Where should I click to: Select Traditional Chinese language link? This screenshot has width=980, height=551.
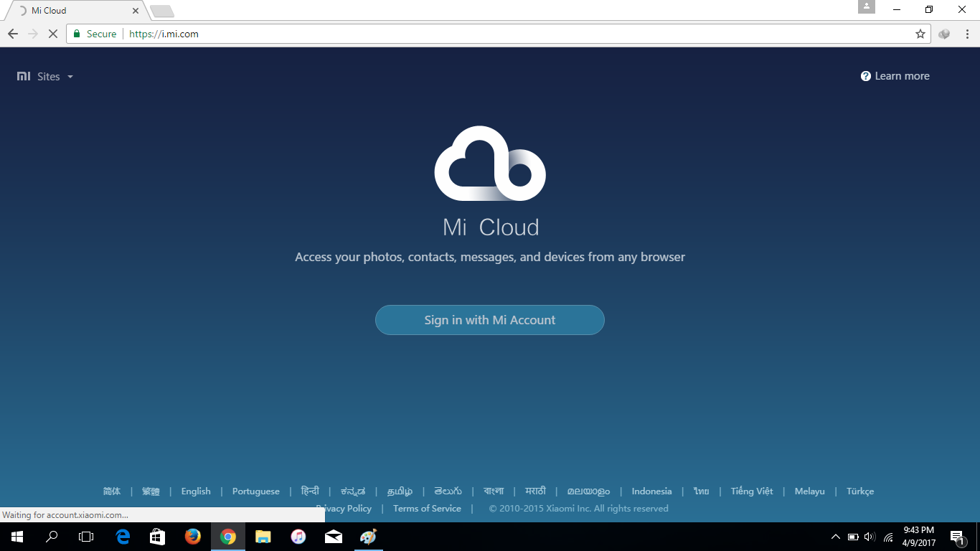pyautogui.click(x=151, y=491)
